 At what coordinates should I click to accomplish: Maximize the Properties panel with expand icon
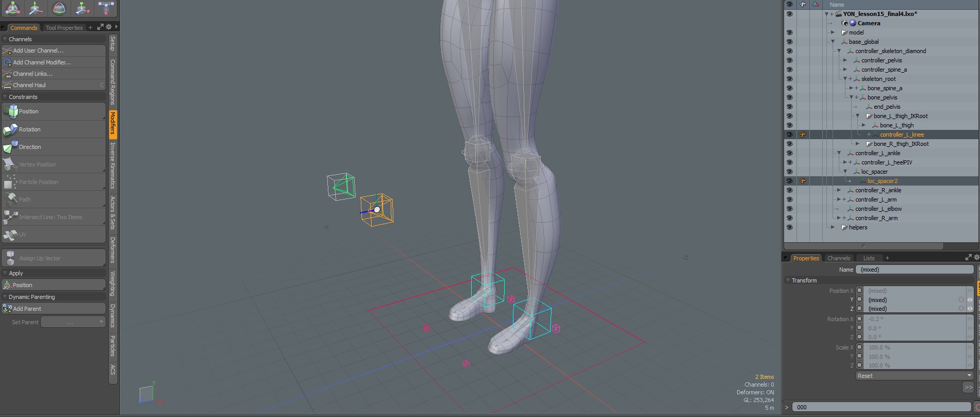coord(968,257)
